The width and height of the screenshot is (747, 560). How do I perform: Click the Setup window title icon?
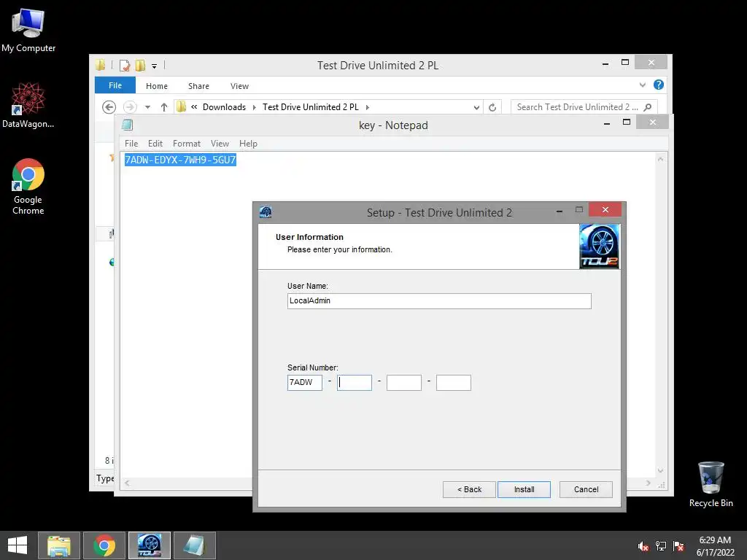point(266,212)
